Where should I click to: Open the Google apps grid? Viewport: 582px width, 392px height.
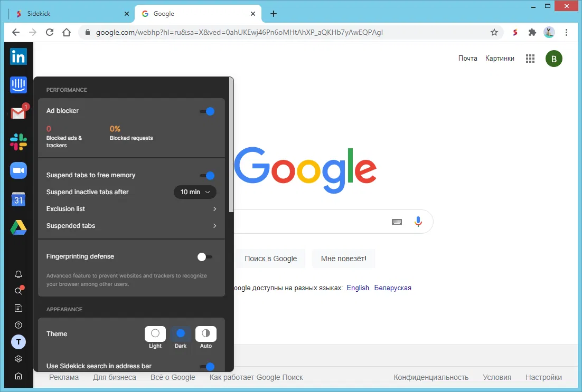tap(530, 58)
